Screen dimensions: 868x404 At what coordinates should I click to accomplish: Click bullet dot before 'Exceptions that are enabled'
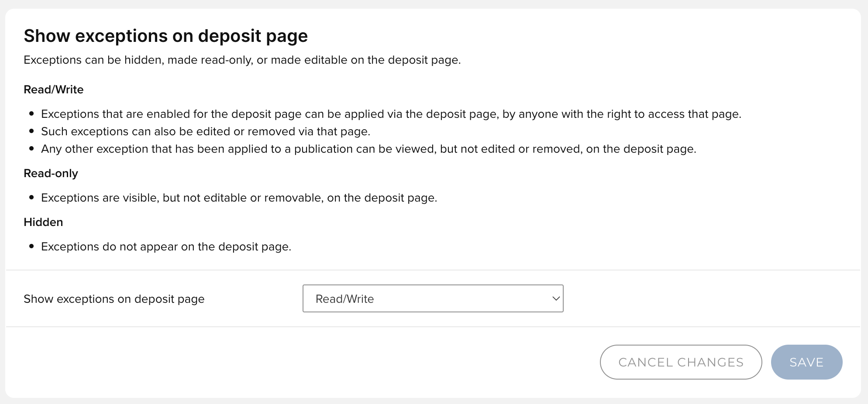click(31, 114)
